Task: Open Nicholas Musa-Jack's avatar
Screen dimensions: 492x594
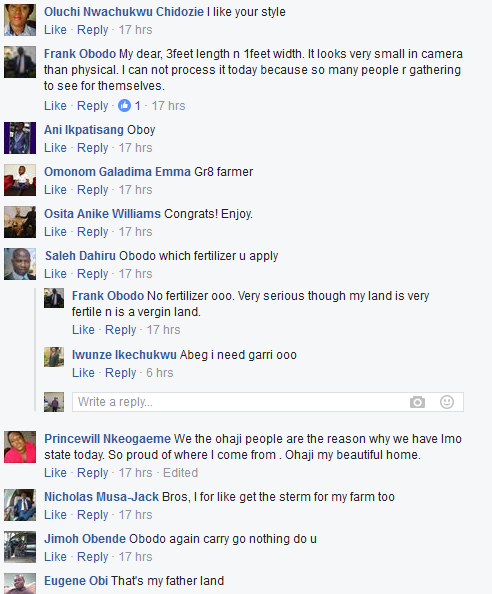Action: click(x=20, y=505)
